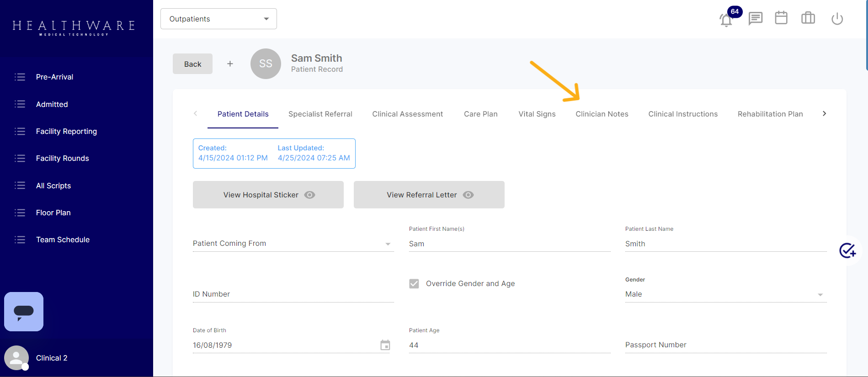This screenshot has width=868, height=377.
Task: Switch to the Clinician Notes tab
Action: point(602,114)
